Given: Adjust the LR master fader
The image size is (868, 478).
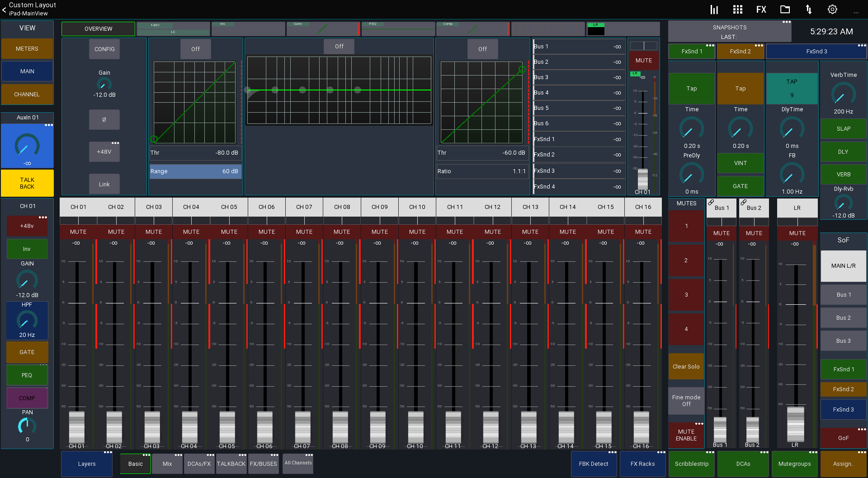Looking at the screenshot, I should (795, 425).
